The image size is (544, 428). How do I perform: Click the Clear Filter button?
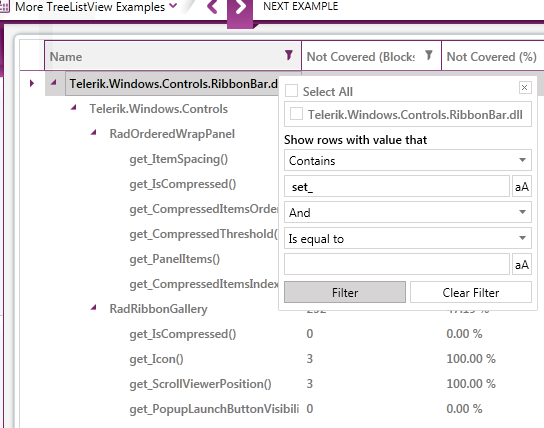pyautogui.click(x=471, y=292)
